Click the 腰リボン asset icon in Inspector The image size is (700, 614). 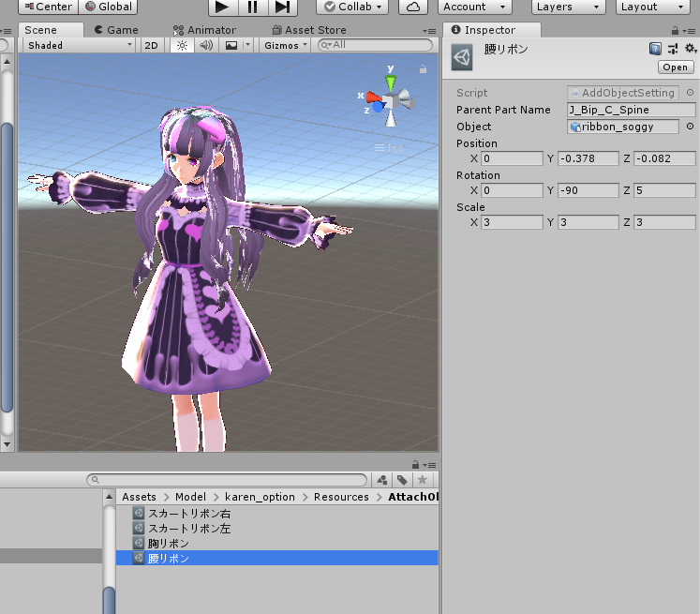click(462, 57)
